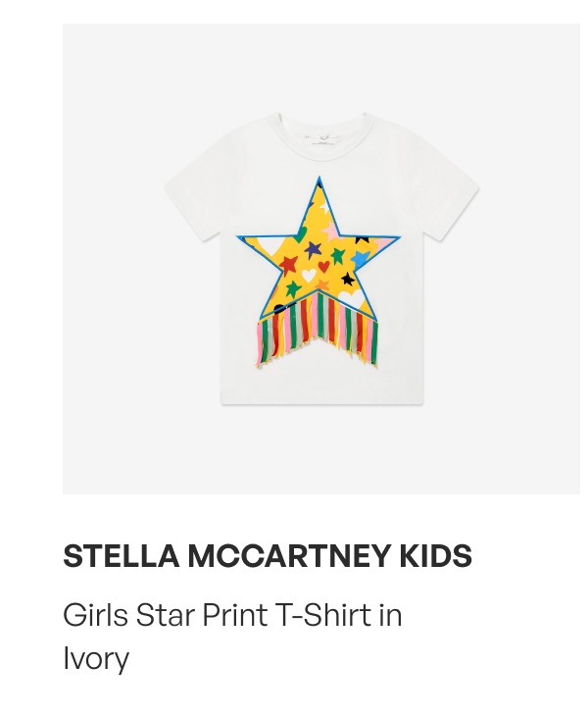Click the rainbow fringe tassels below star

click(318, 330)
